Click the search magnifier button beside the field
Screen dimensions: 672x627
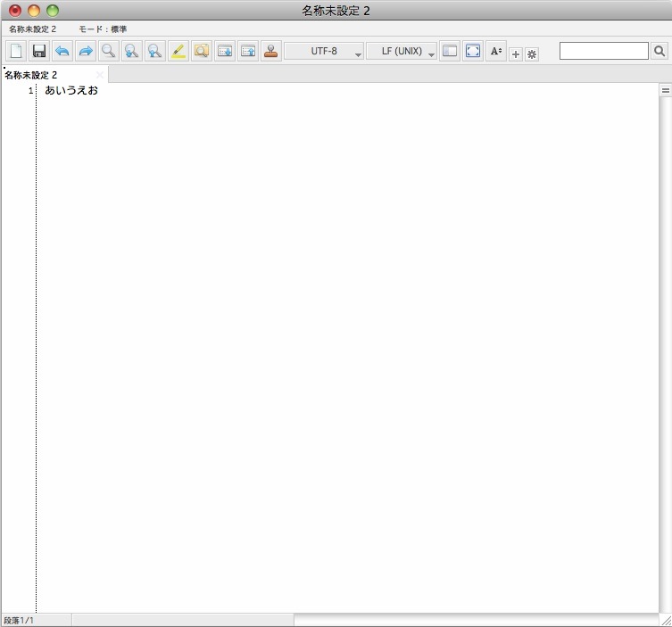(x=660, y=51)
